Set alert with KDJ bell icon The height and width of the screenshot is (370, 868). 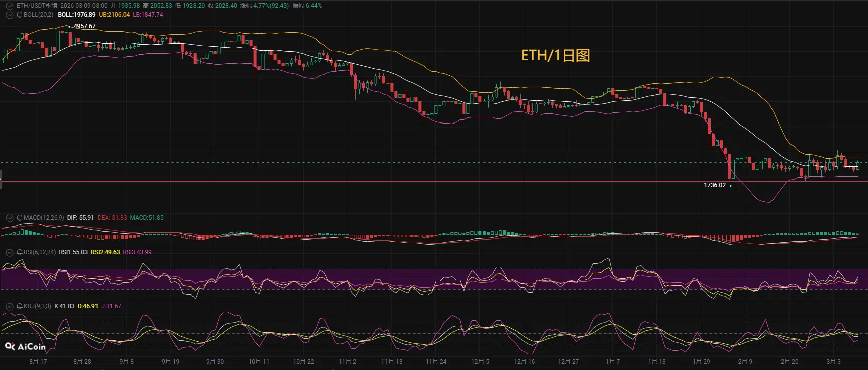point(20,306)
